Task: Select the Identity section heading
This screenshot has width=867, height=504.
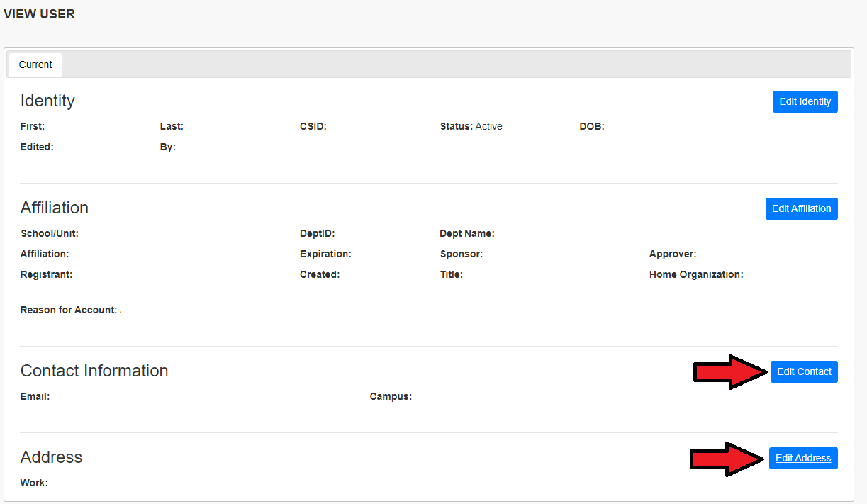Action: (47, 101)
